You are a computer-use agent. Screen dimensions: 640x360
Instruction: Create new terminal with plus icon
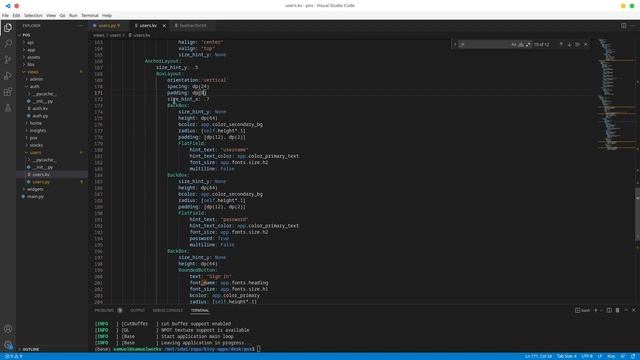596,310
